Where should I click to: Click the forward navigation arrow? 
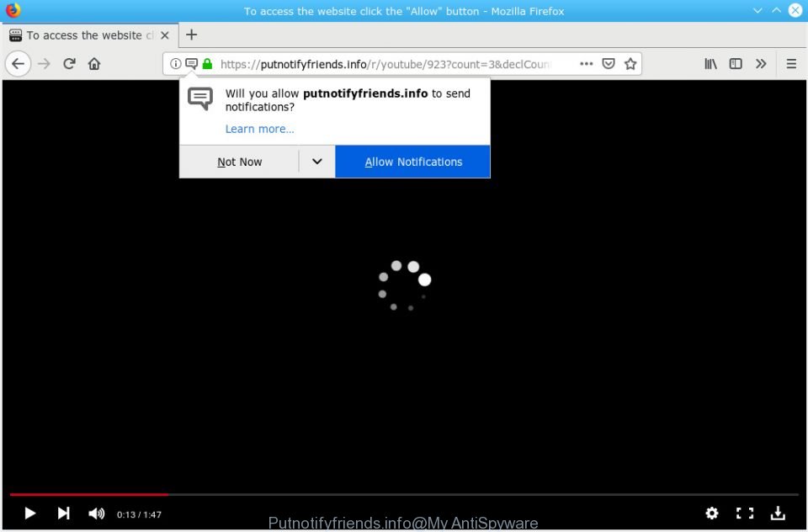[45, 64]
